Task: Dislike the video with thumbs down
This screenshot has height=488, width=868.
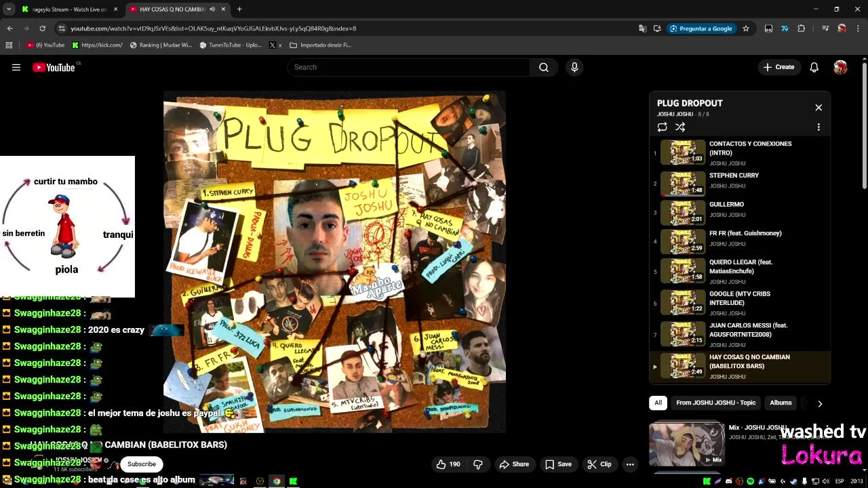Action: pos(478,464)
